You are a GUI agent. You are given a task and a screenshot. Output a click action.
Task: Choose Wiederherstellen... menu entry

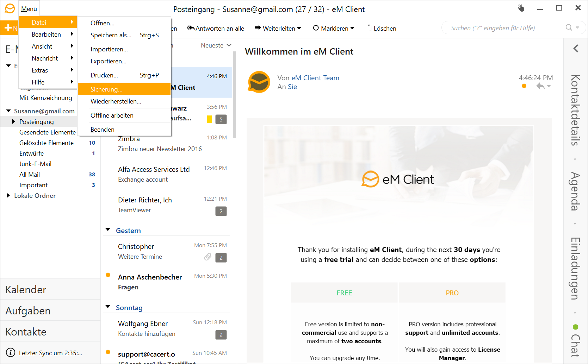(x=124, y=101)
